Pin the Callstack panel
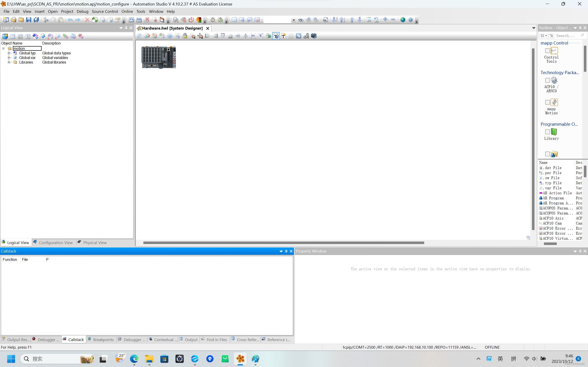 point(286,251)
